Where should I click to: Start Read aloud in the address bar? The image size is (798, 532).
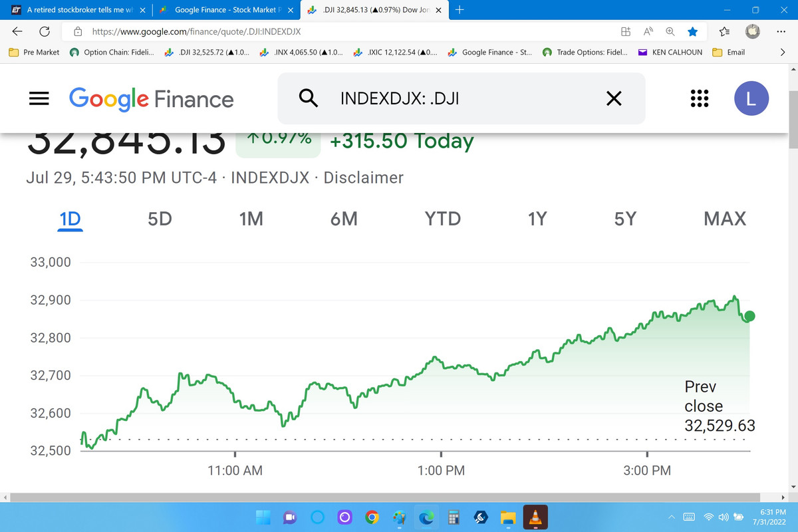(x=648, y=31)
